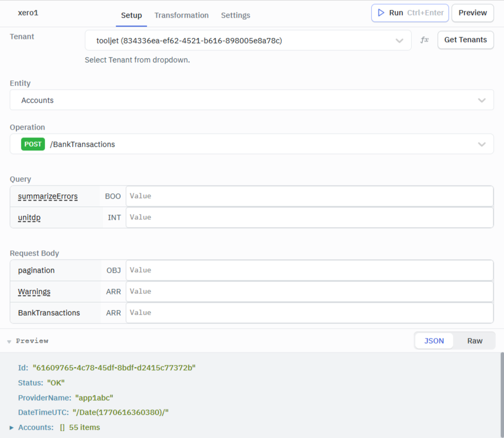This screenshot has width=504, height=438.
Task: Click the fx icon beside the Tenant dropdown
Action: 424,40
